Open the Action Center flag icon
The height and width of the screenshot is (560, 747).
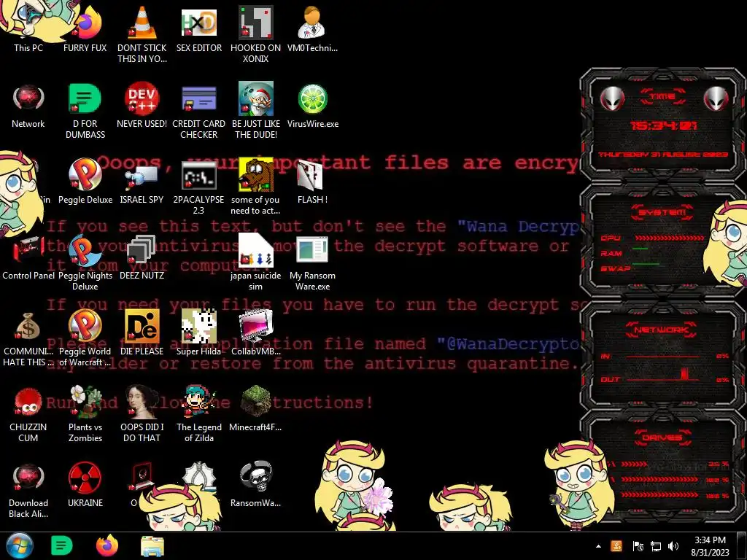pos(638,546)
